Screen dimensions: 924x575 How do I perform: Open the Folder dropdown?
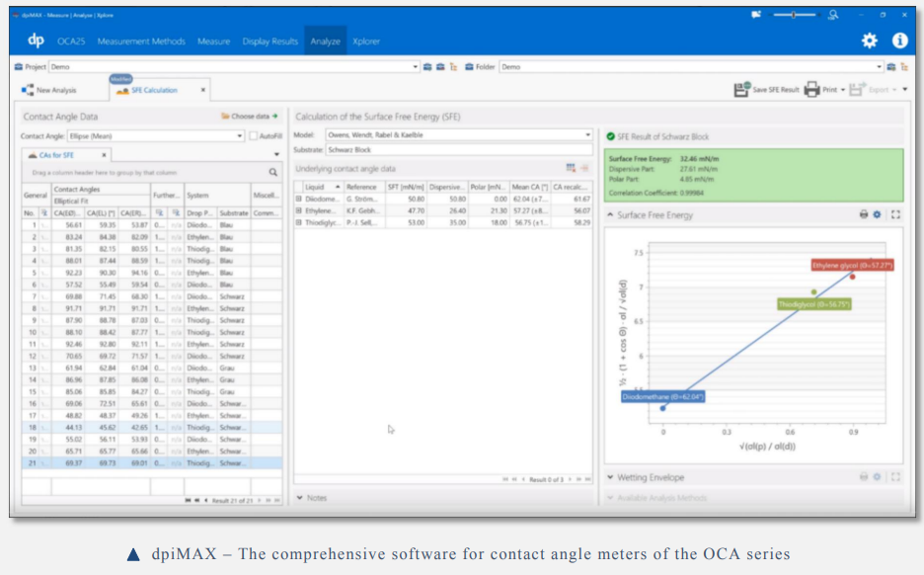click(879, 66)
